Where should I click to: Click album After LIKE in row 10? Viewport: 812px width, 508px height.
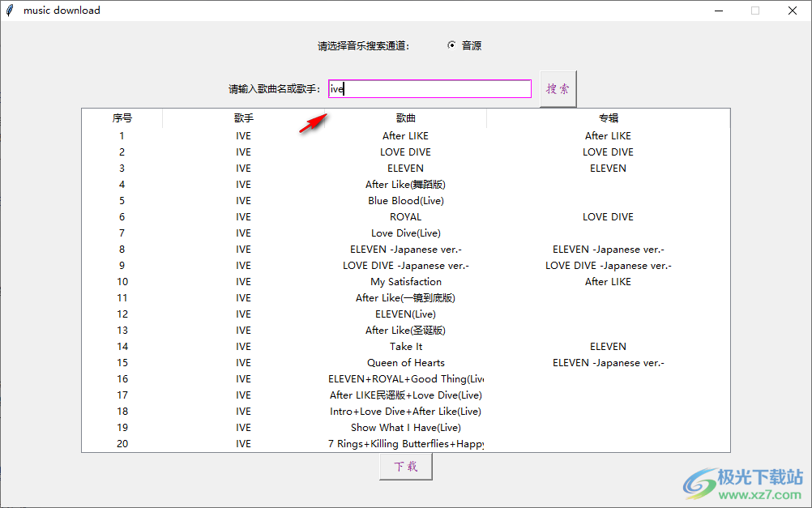tap(608, 282)
